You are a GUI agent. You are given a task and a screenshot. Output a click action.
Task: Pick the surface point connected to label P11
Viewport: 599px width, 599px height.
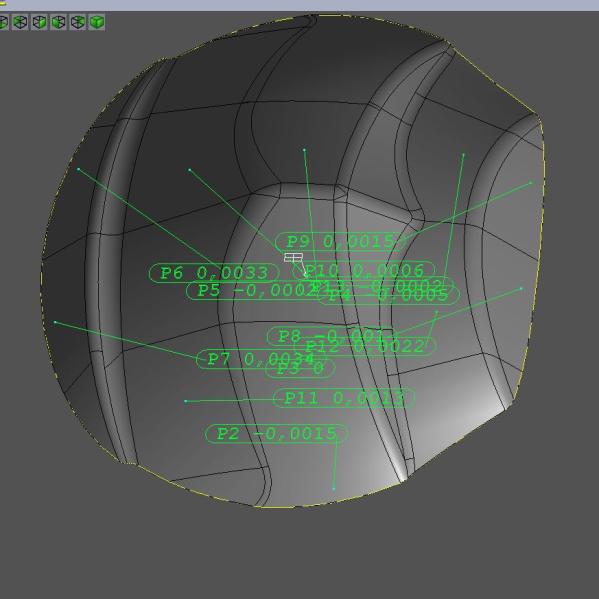point(186,401)
